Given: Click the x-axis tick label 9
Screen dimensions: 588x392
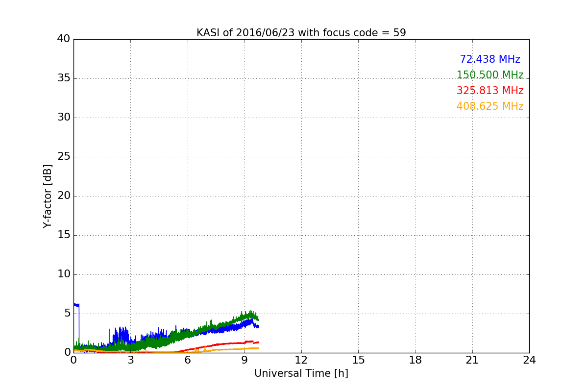Looking at the screenshot, I should point(245,360).
